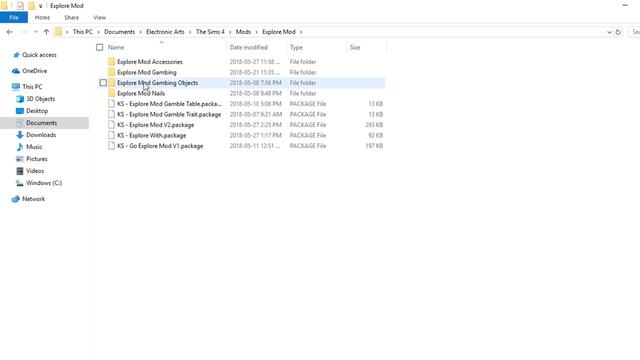Viewport: 640px width, 360px height.
Task: Expand the chevron after This PC breadcrumb
Action: coord(98,32)
